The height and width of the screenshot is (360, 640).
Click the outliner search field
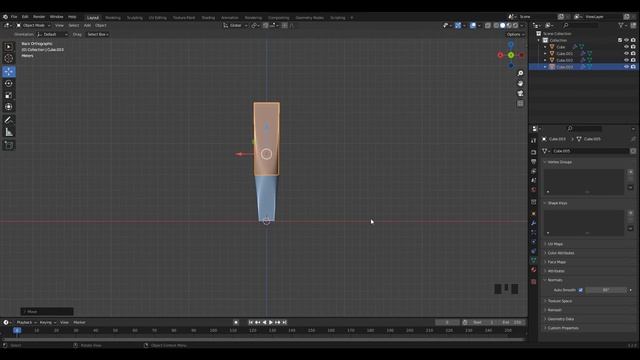pos(580,25)
